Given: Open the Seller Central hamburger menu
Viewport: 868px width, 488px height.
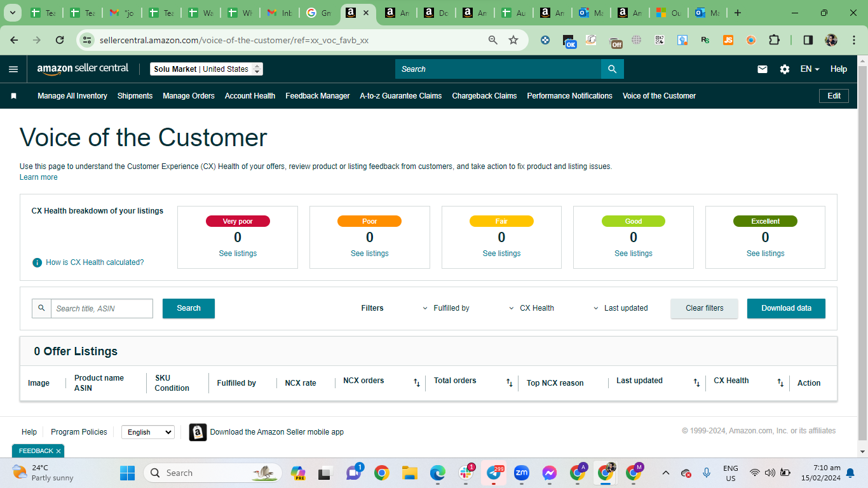Looking at the screenshot, I should [x=13, y=69].
